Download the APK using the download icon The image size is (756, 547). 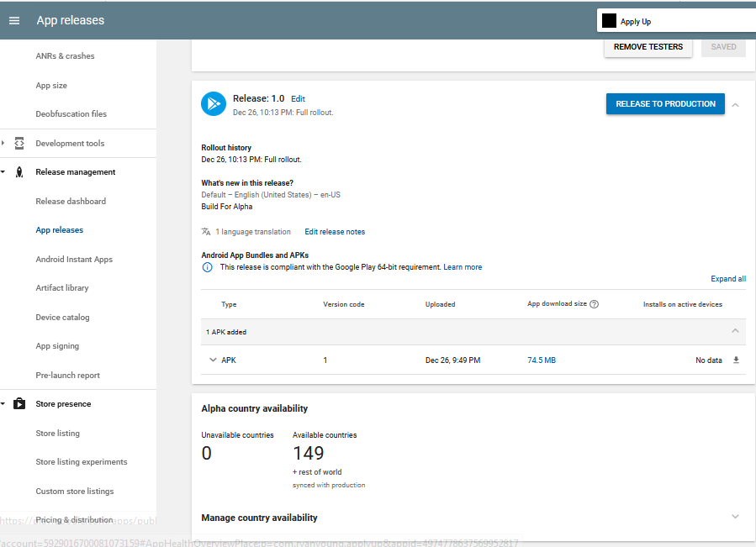(735, 360)
